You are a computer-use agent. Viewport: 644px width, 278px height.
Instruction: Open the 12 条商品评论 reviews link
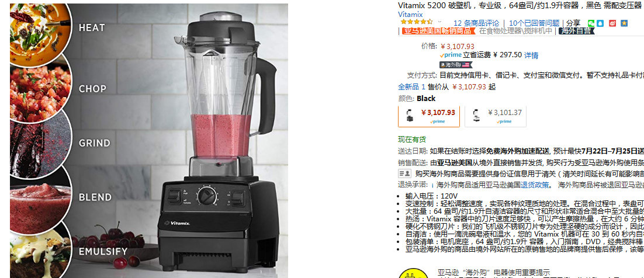(x=476, y=23)
